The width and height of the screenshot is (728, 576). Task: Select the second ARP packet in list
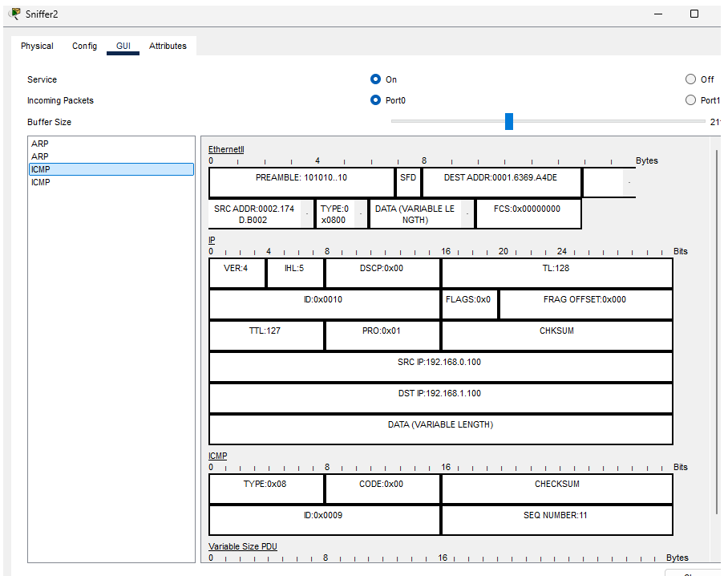pos(40,156)
